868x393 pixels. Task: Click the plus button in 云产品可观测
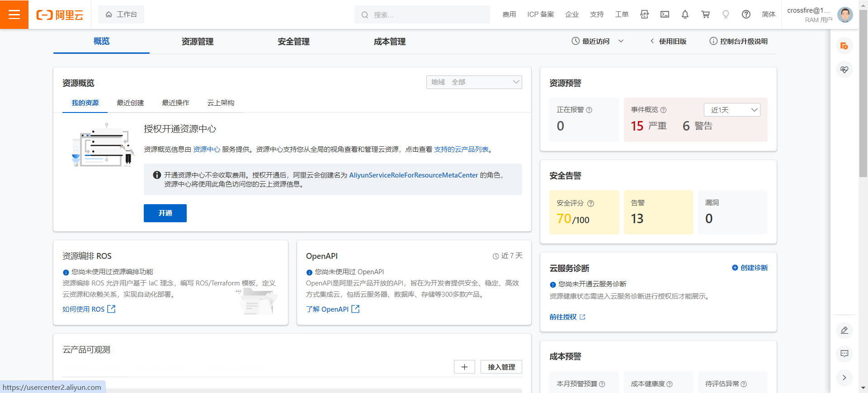click(x=464, y=367)
